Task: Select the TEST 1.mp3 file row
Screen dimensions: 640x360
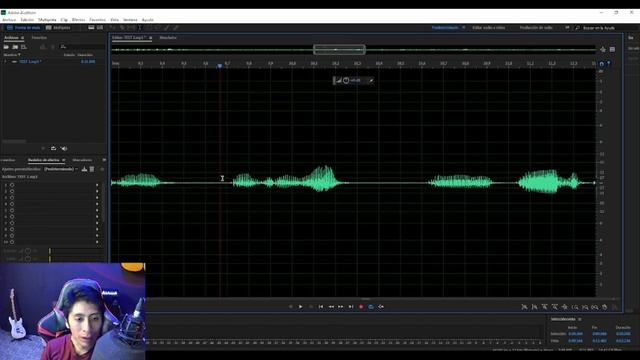Action: [53, 62]
